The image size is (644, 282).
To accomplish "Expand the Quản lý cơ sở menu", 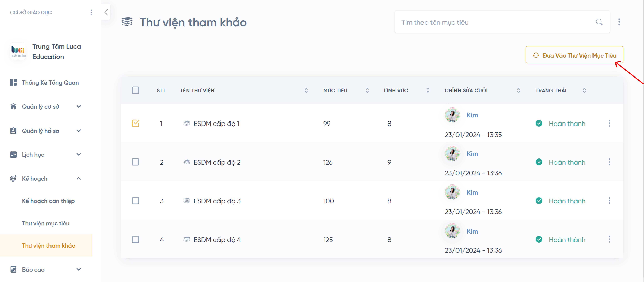I will click(79, 106).
